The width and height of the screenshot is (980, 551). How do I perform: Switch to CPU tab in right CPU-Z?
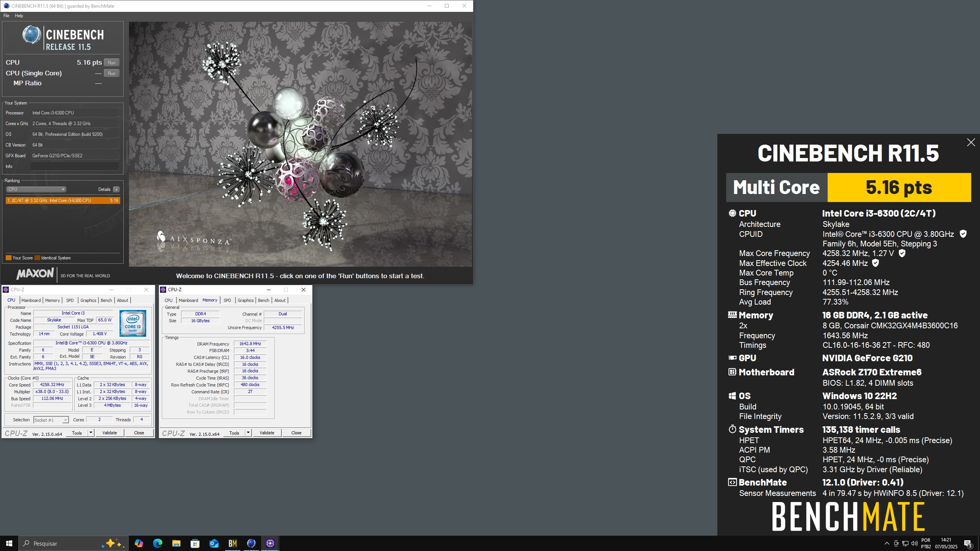point(168,300)
